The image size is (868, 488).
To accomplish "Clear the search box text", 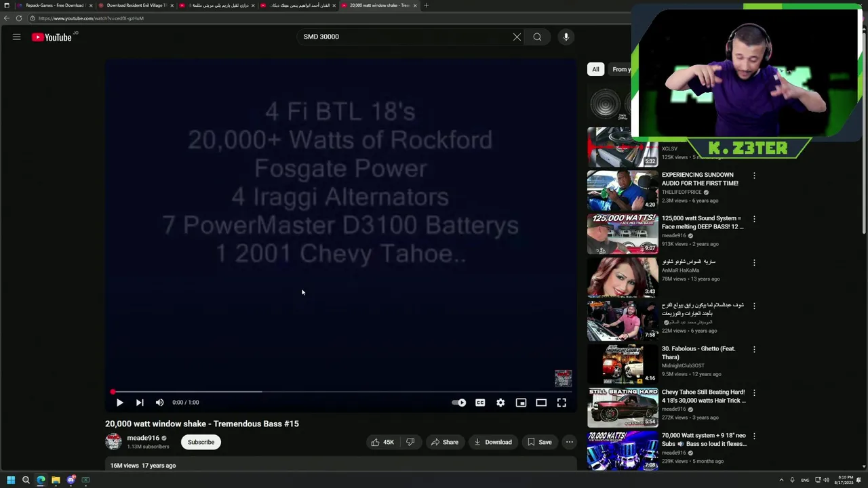I will [517, 37].
